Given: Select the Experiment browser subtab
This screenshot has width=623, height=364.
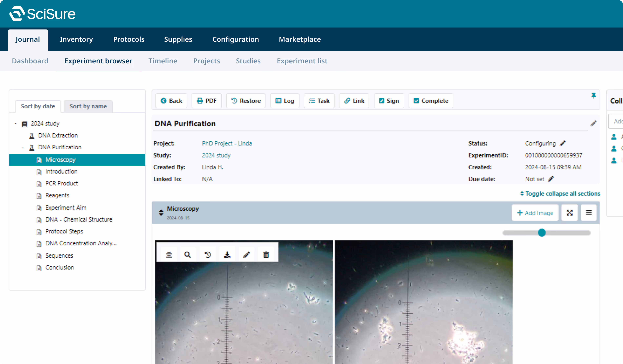Looking at the screenshot, I should tap(98, 61).
